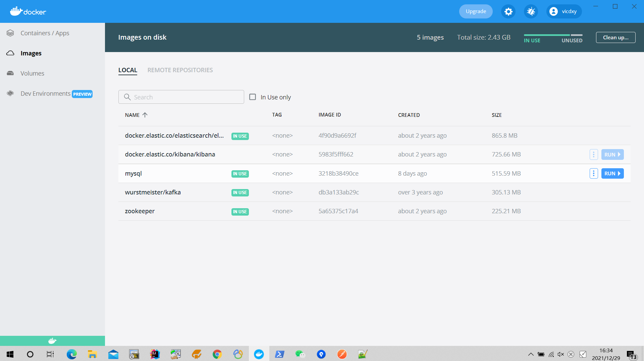The image size is (644, 361).
Task: Sort by NAME column arrow
Action: coord(145,115)
